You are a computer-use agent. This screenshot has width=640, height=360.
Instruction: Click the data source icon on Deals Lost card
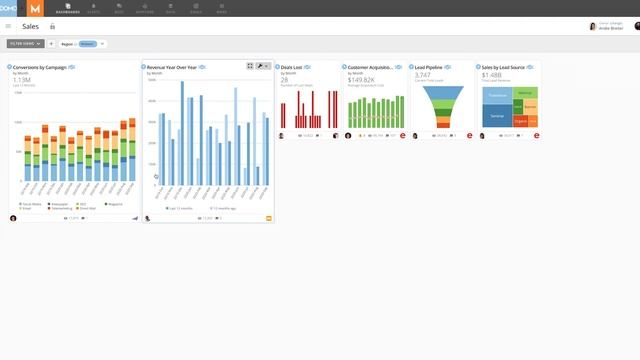coord(336,136)
